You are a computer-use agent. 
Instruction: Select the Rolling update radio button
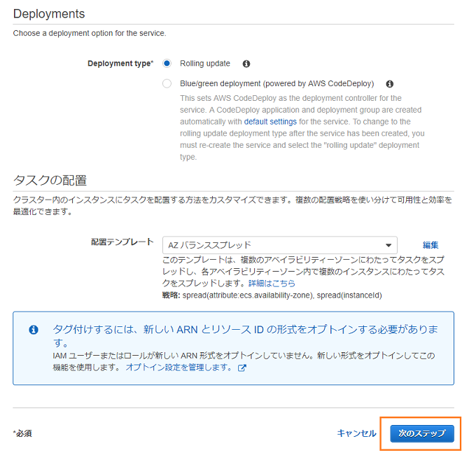[x=167, y=64]
